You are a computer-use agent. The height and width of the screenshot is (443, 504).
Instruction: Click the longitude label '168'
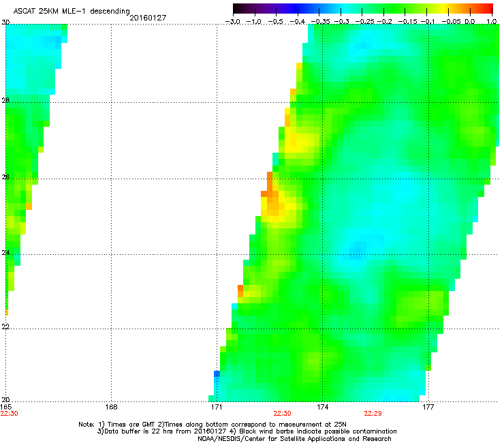click(x=112, y=408)
